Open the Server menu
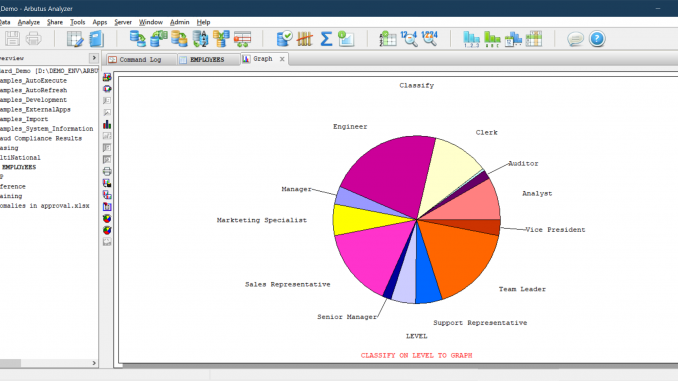The width and height of the screenshot is (678, 381). [x=123, y=22]
